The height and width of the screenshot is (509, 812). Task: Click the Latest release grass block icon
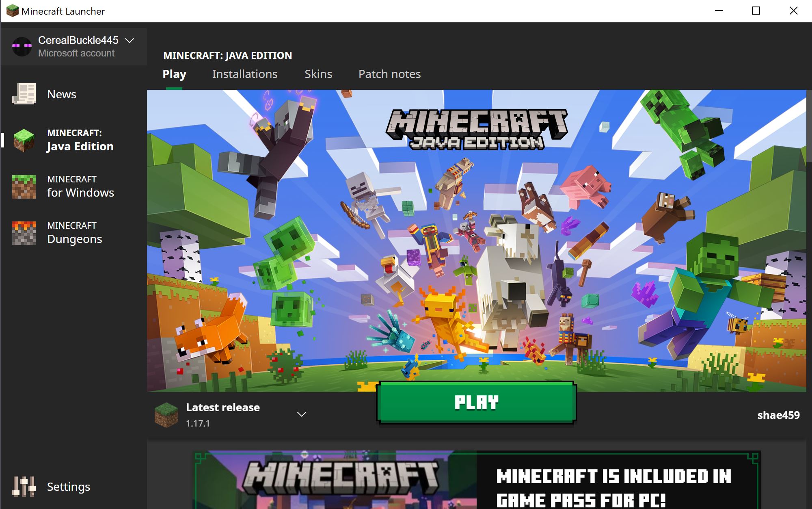click(166, 415)
